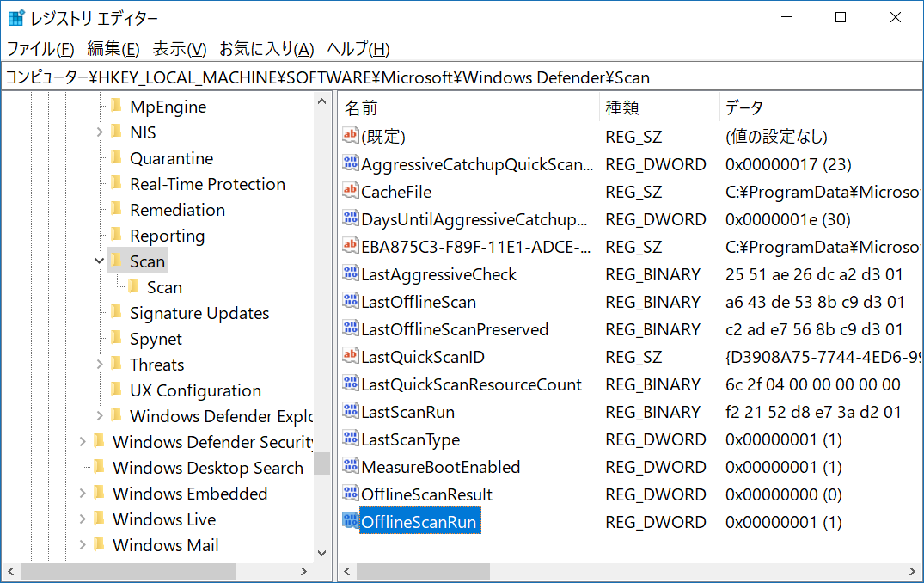Select the LastScanType value name
Viewport: 924px width, 583px height.
411,439
